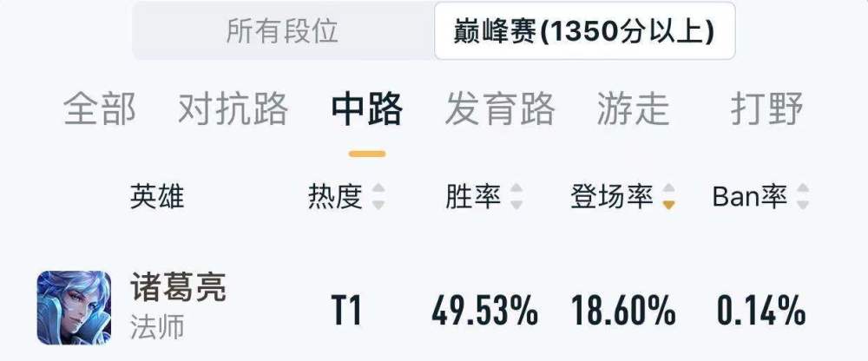Open the 发育路 lane tab

(499, 109)
